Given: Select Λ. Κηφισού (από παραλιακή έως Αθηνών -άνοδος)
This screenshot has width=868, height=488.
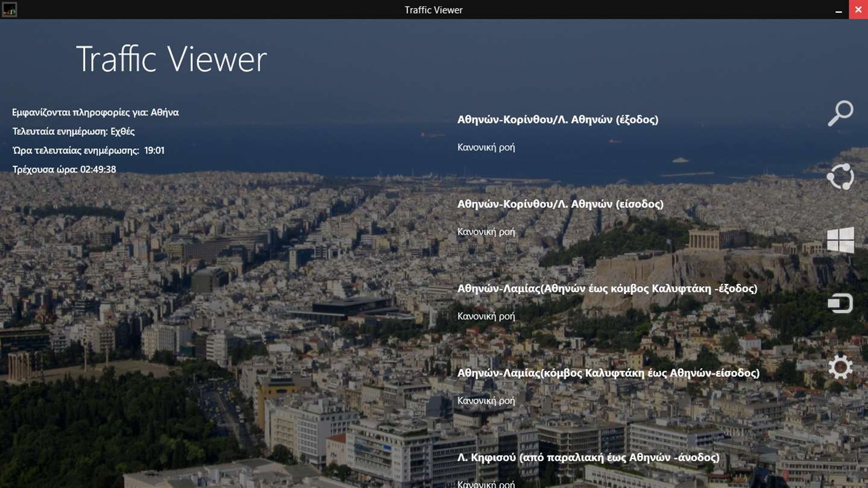Looking at the screenshot, I should pyautogui.click(x=588, y=457).
